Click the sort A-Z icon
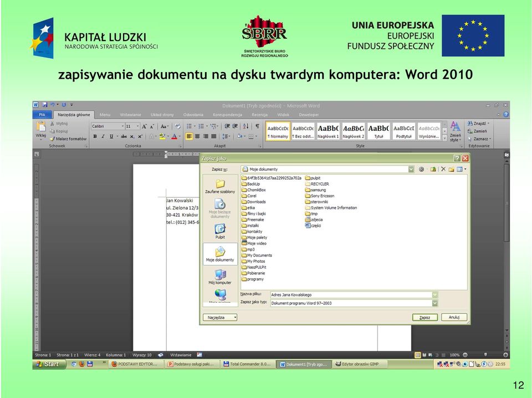532x398 pixels. click(246, 126)
